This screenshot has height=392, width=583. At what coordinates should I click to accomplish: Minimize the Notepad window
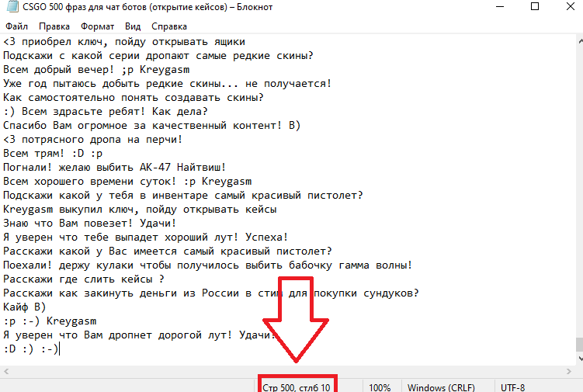pyautogui.click(x=500, y=6)
